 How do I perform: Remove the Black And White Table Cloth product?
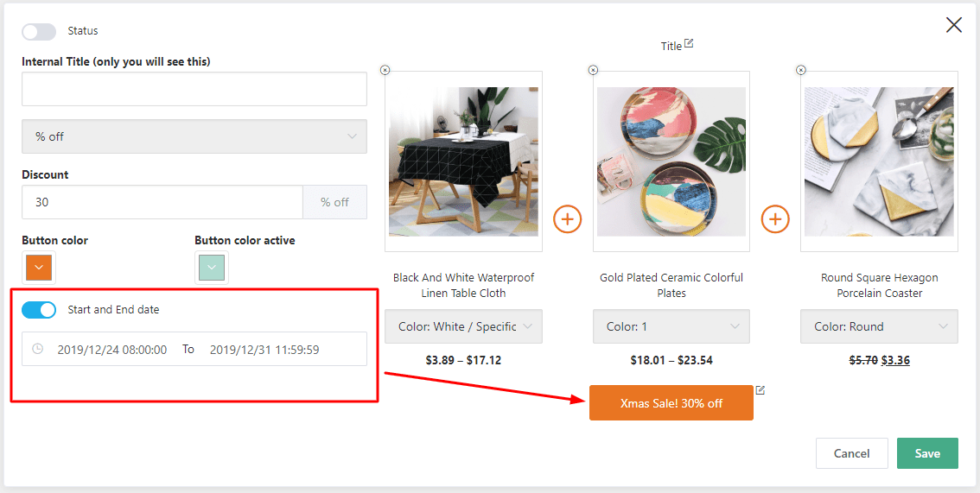(x=385, y=70)
